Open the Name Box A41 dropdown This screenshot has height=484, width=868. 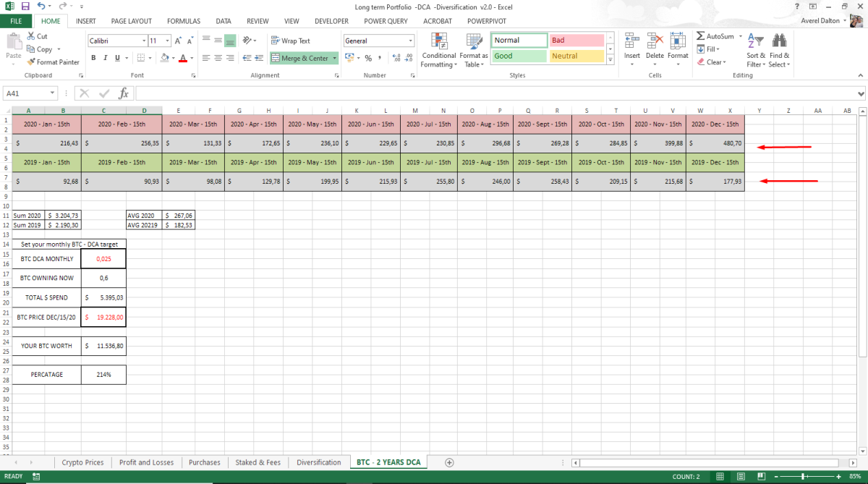[x=53, y=93]
